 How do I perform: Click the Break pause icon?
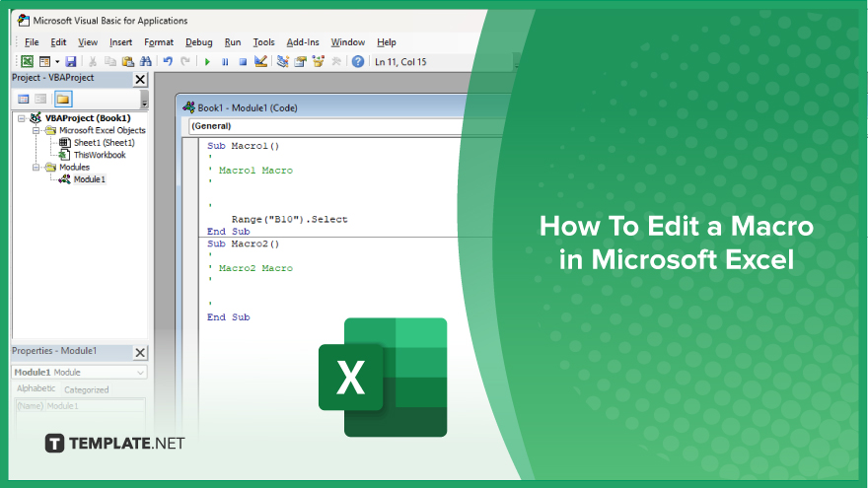pyautogui.click(x=225, y=61)
